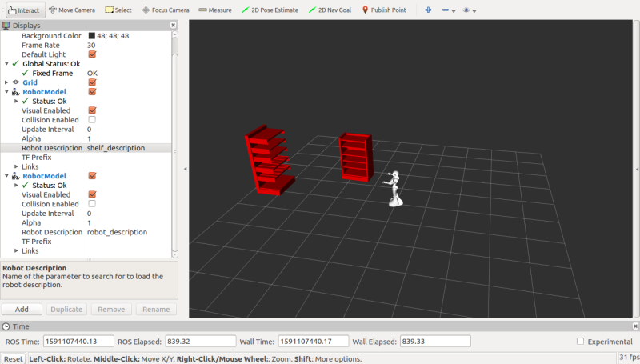Open the dropdown arrow beside the eye icon

(474, 11)
